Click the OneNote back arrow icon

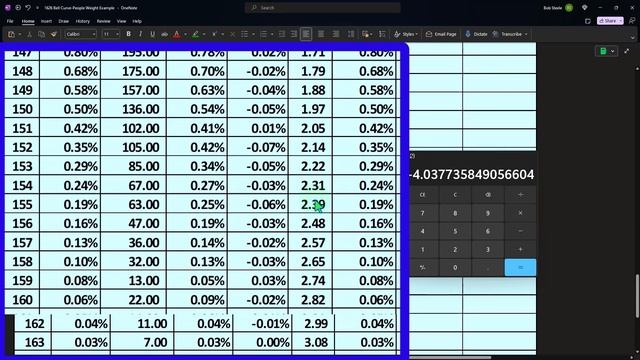pos(18,8)
